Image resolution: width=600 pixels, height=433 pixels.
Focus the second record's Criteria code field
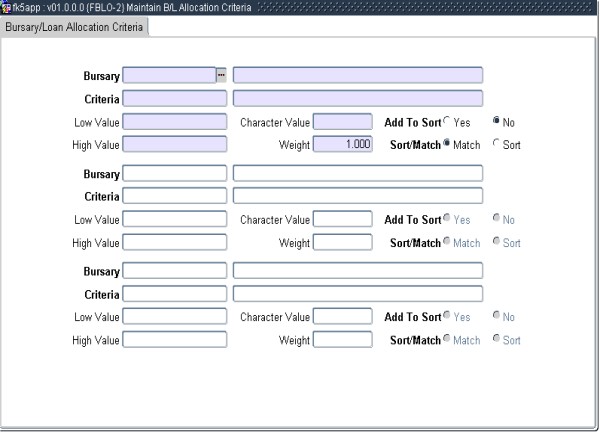pyautogui.click(x=174, y=196)
